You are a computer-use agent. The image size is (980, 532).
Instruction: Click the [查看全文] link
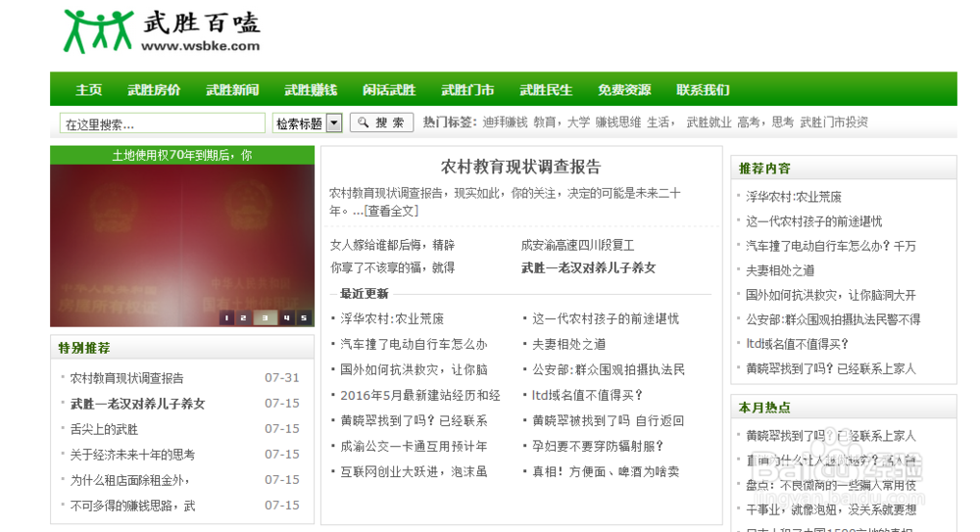tap(391, 212)
